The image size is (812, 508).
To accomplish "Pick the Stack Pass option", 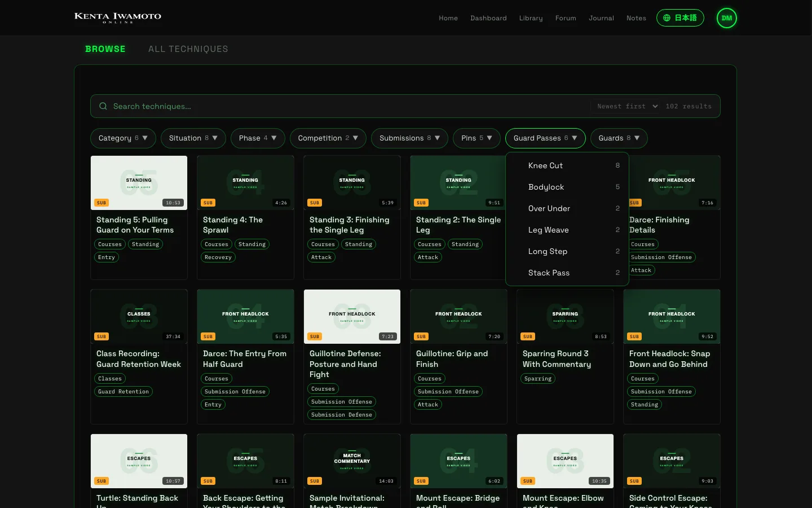I will pos(567,273).
